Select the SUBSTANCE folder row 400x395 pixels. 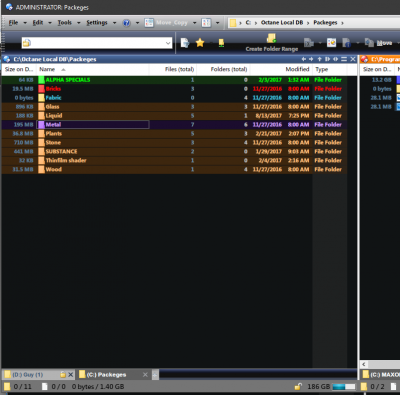point(174,151)
